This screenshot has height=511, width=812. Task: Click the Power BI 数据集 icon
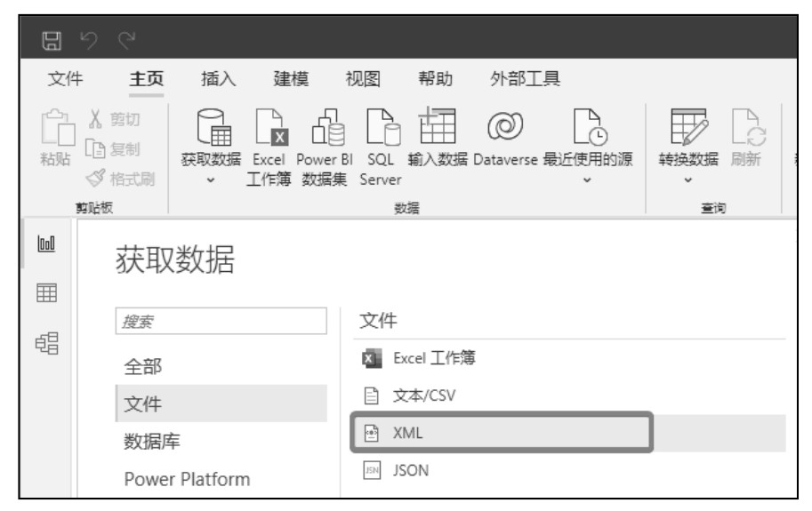click(328, 127)
